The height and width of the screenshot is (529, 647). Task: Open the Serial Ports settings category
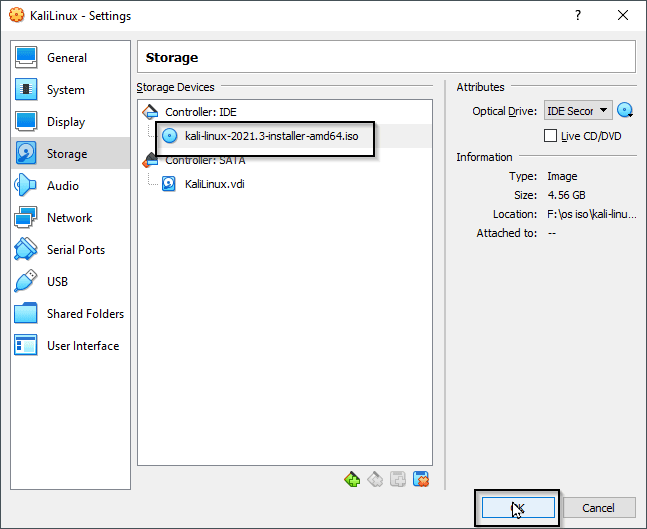(x=70, y=249)
